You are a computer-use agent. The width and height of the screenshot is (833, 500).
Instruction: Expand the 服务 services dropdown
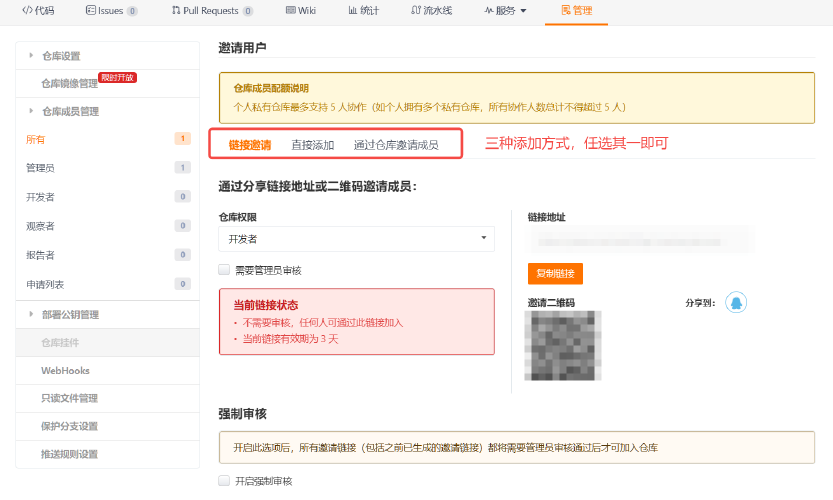pos(505,11)
